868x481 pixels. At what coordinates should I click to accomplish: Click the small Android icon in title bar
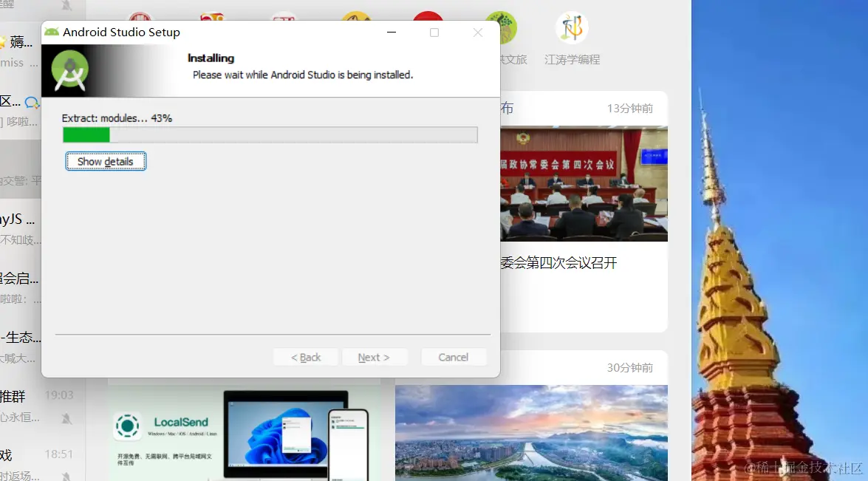52,32
